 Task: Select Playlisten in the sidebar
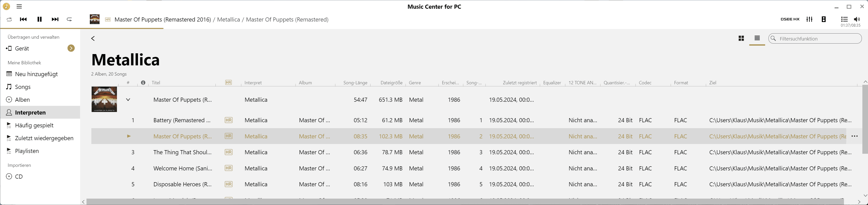pyautogui.click(x=27, y=151)
